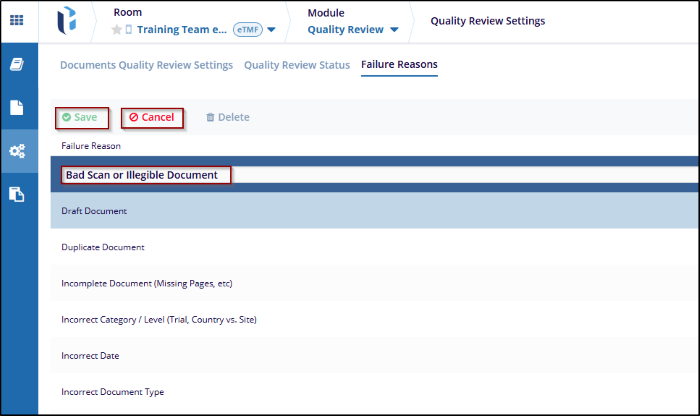Click the favorite star beside Training Team
The height and width of the screenshot is (416, 700).
[117, 30]
